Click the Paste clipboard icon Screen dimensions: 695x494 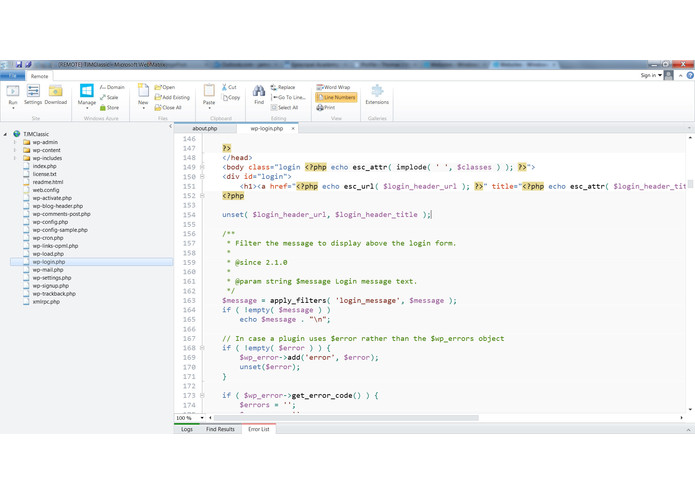pos(209,91)
